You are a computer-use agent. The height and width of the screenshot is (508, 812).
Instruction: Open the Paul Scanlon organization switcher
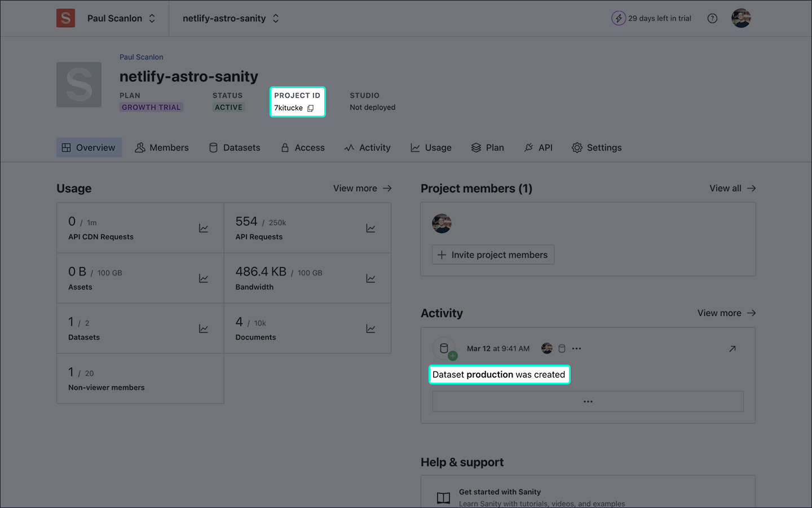[x=121, y=18]
